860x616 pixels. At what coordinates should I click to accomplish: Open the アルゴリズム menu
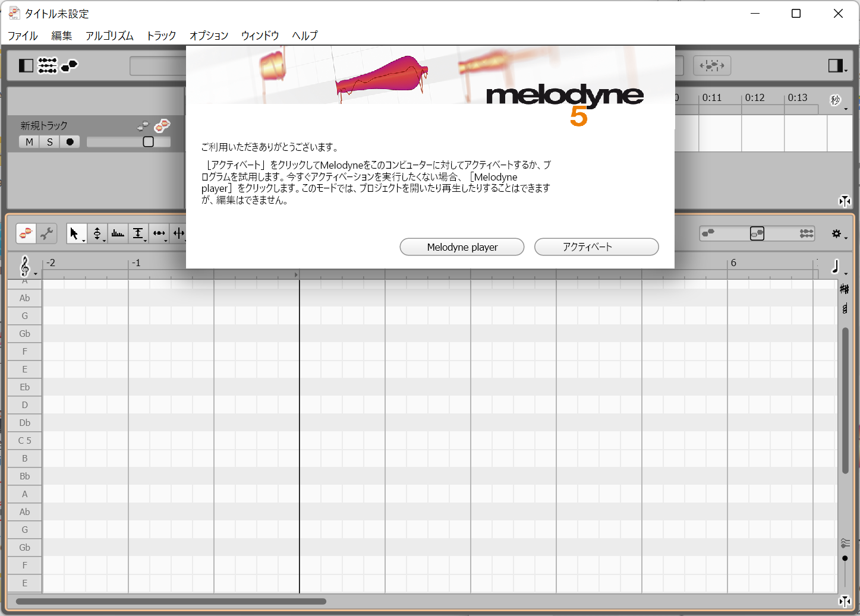[109, 36]
